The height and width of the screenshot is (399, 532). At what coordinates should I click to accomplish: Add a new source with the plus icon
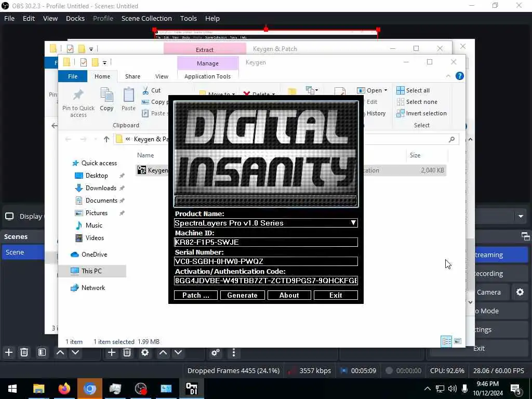coord(112,353)
